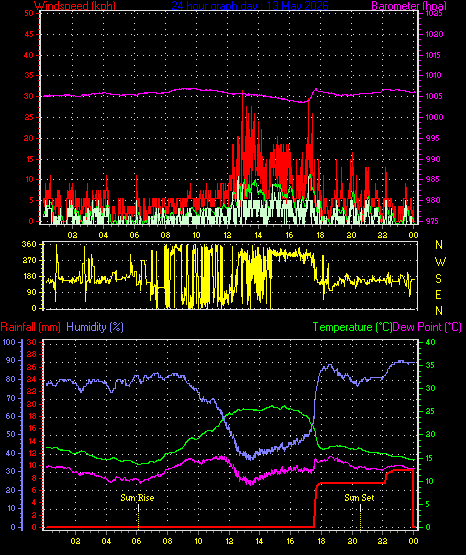Click the "50" humidity axis value
The image size is (466, 555).
pos(11,434)
